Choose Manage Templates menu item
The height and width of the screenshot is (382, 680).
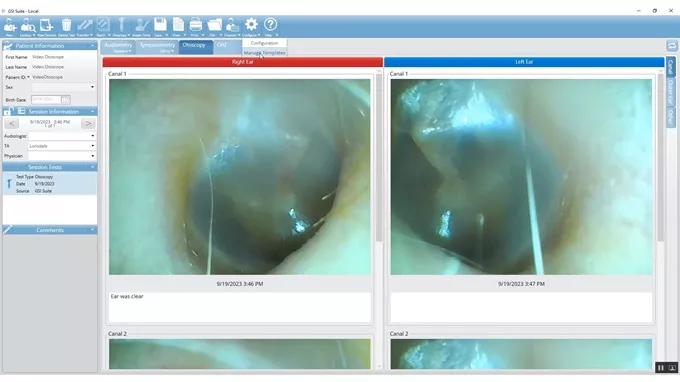coord(264,52)
